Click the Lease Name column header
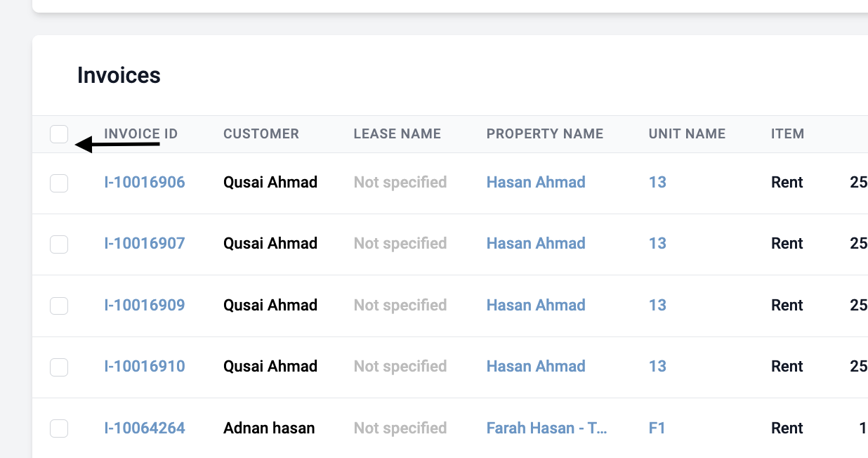The image size is (868, 458). (x=397, y=133)
